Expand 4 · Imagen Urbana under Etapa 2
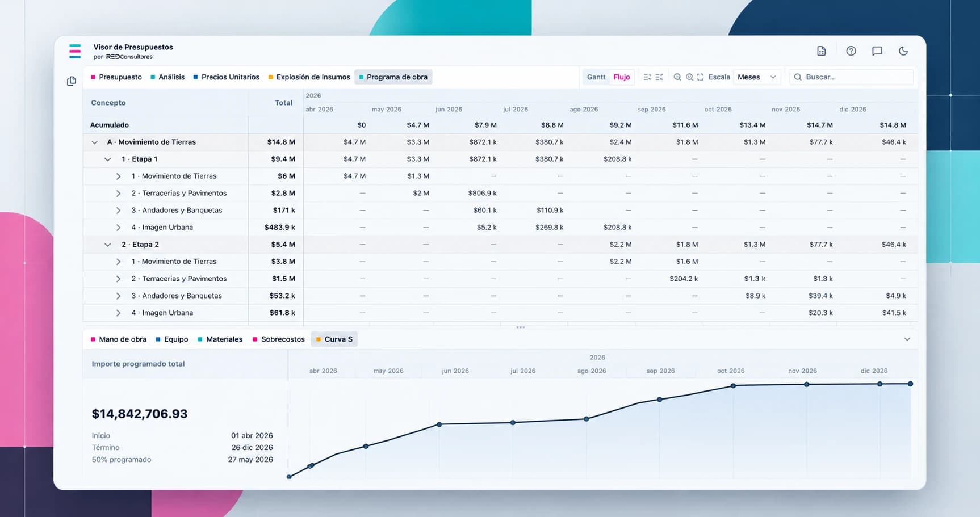 click(x=118, y=313)
